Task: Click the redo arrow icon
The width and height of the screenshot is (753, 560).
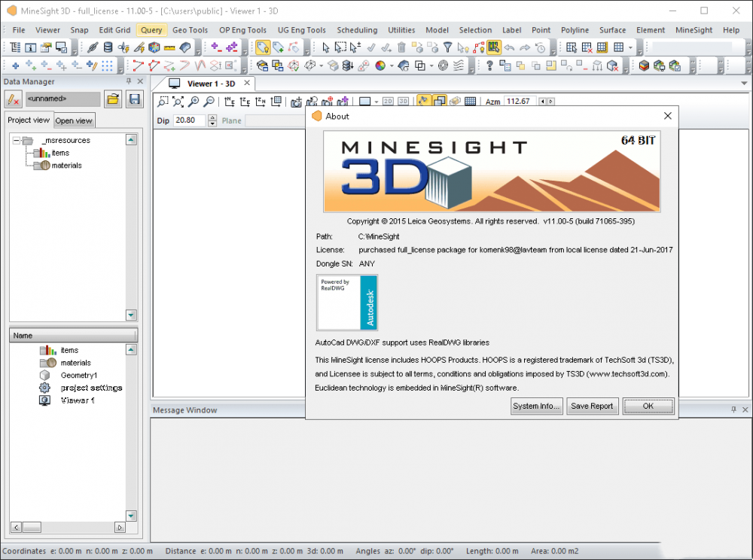Action: [x=525, y=47]
